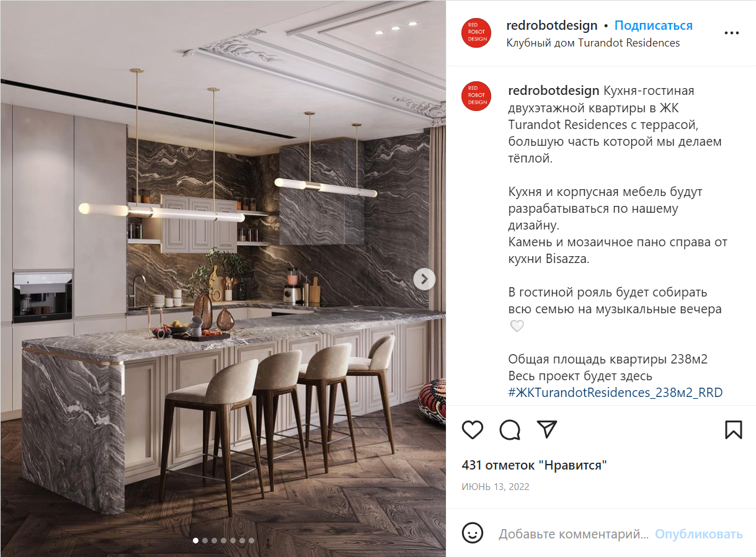The width and height of the screenshot is (756, 557).
Task: Save the post with the bookmark icon
Action: [733, 430]
